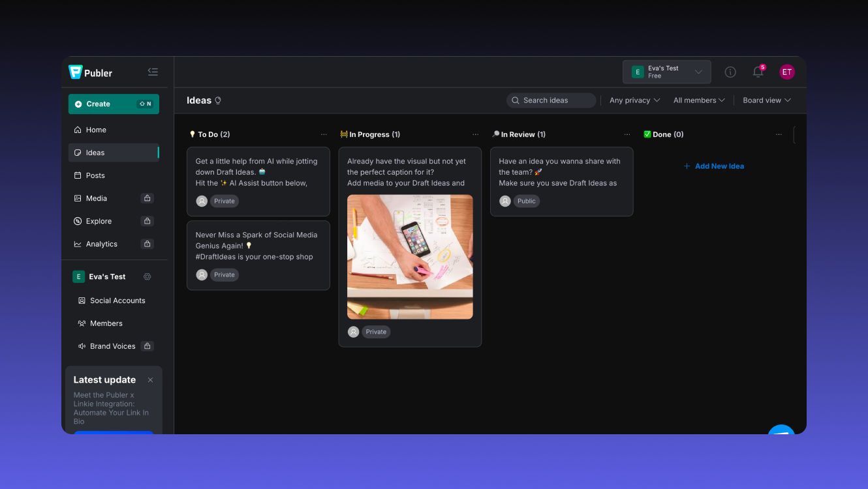
Task: Click the notification count badge
Action: 762,67
